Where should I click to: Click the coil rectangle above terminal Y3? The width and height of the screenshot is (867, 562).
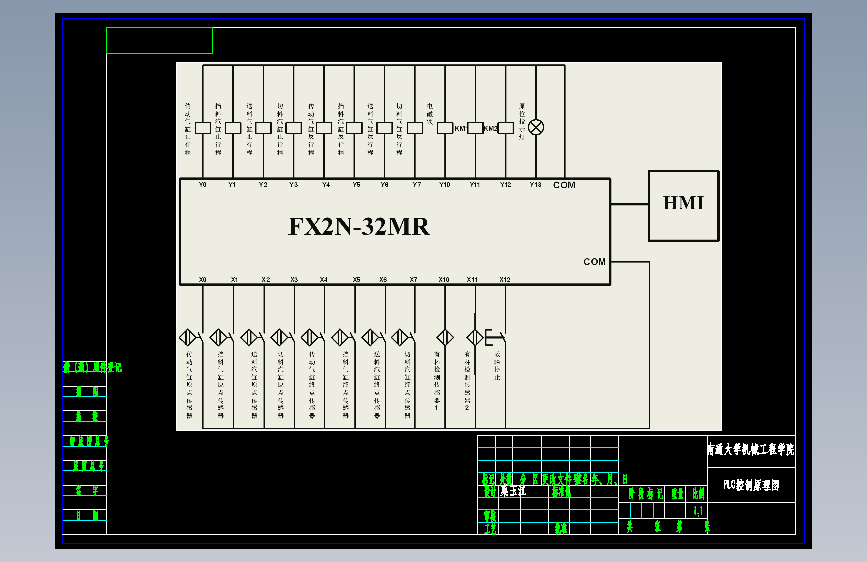(x=294, y=128)
